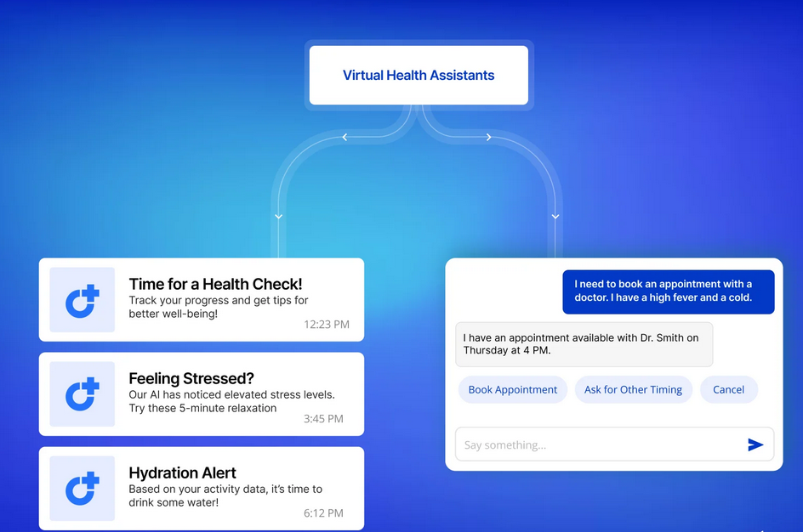Select the Dr. Smith appointment reply bubble

(584, 344)
